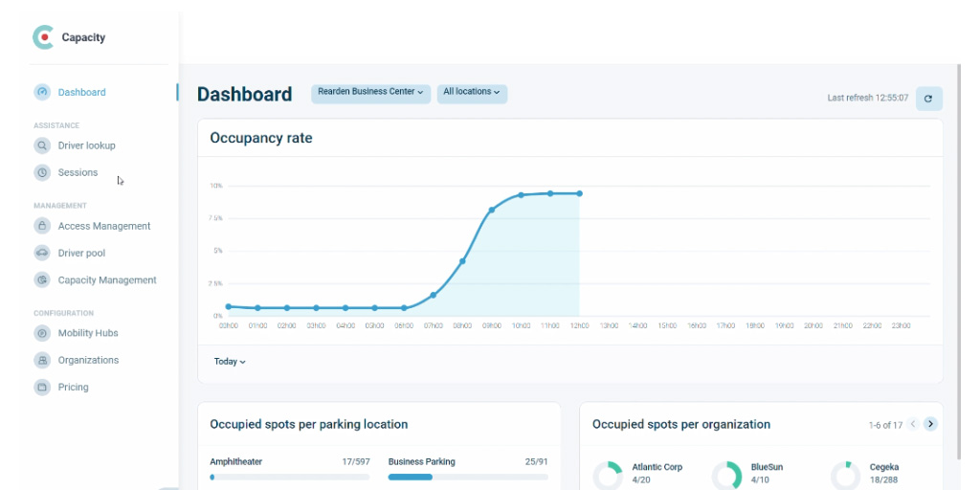Click the Capacity logo icon
Image resolution: width=980 pixels, height=490 pixels.
coord(43,37)
